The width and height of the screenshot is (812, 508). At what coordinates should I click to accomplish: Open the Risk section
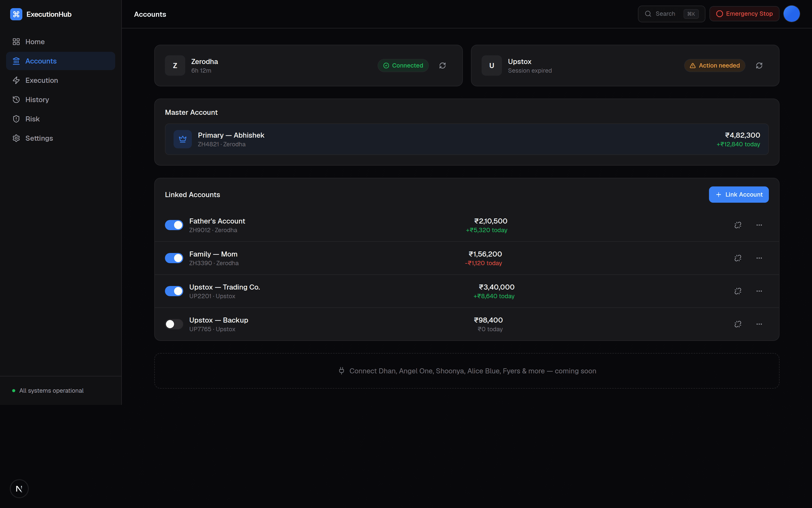click(x=61, y=119)
